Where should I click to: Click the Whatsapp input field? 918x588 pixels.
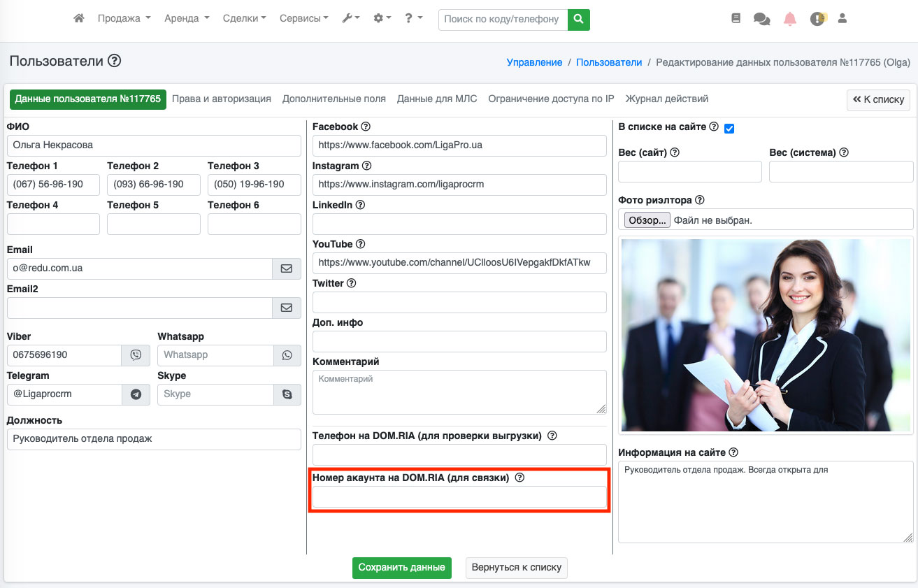tap(215, 355)
